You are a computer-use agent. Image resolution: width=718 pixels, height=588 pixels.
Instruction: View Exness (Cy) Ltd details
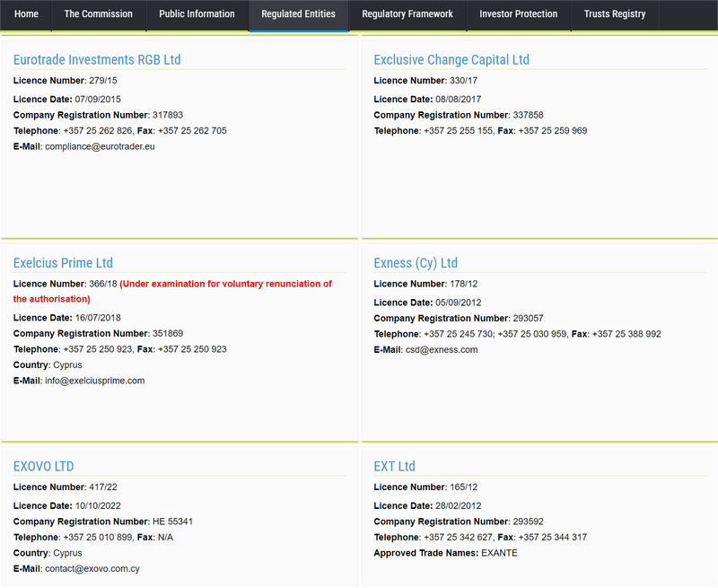[416, 263]
